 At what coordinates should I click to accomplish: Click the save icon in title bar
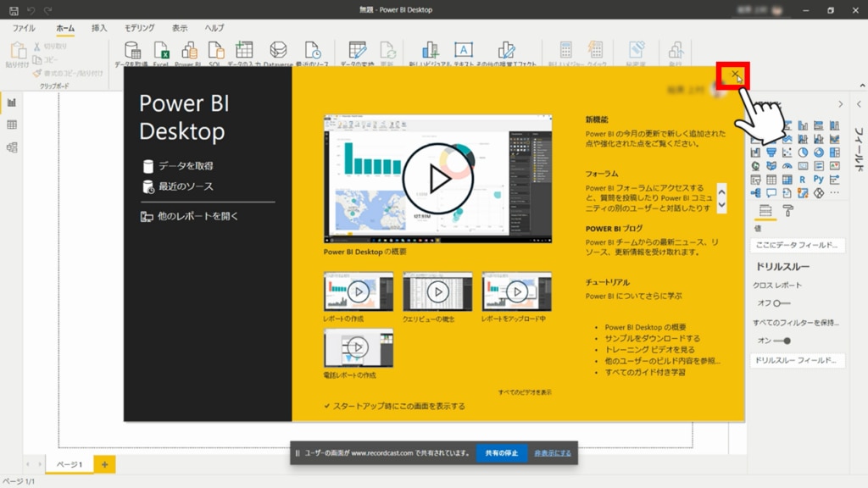click(14, 10)
